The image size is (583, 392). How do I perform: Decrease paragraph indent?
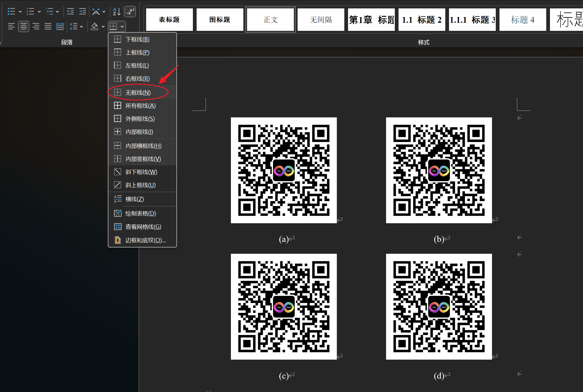pyautogui.click(x=70, y=12)
